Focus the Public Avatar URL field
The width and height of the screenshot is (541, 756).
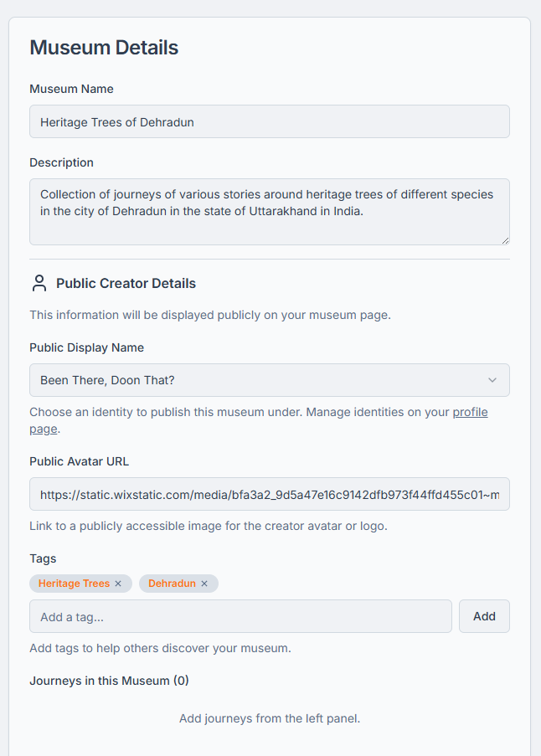(269, 495)
